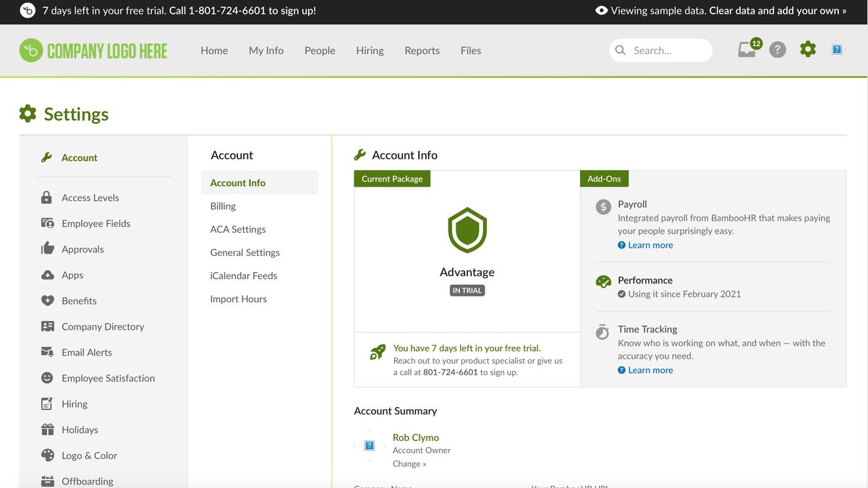Click the Payroll dollar icon
This screenshot has height=488, width=868.
point(603,207)
